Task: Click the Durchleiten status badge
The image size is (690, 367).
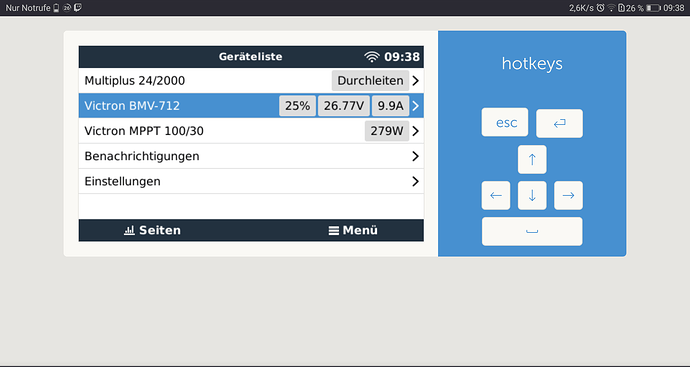Action: (x=371, y=81)
